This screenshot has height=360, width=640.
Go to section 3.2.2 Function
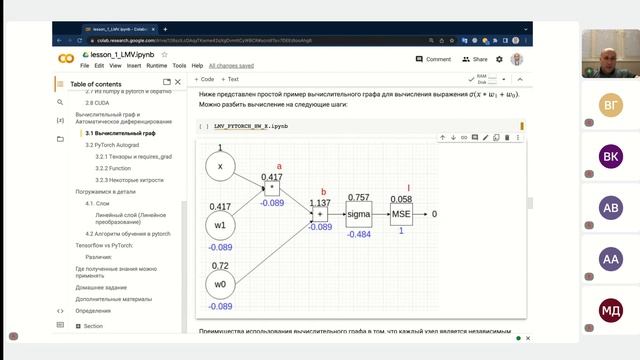coord(113,168)
